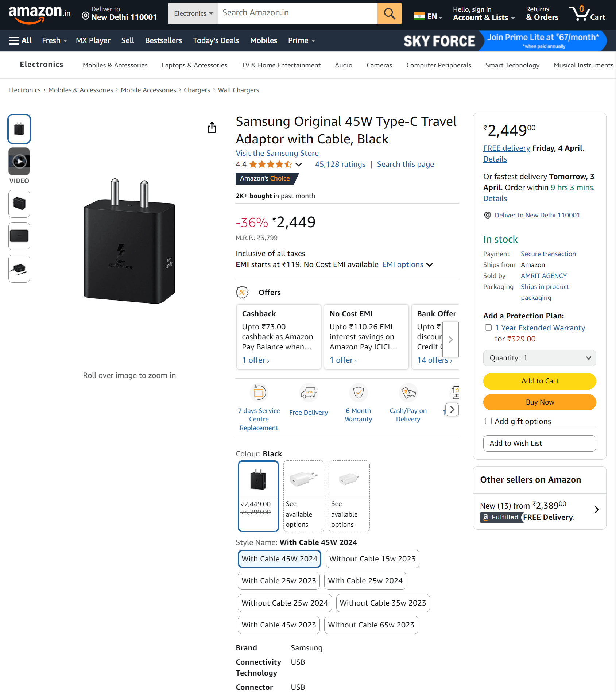Visit the Samsung Store link
616x692 pixels.
click(x=277, y=153)
